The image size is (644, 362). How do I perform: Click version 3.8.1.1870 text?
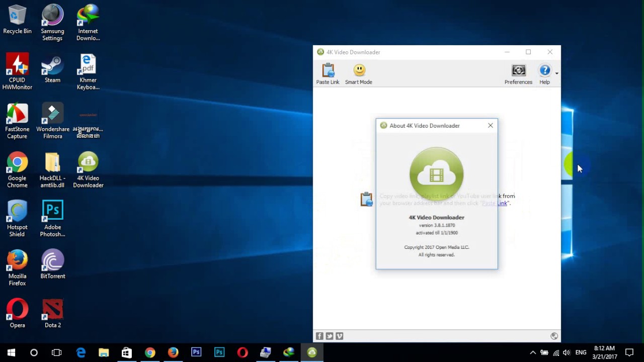click(x=437, y=225)
